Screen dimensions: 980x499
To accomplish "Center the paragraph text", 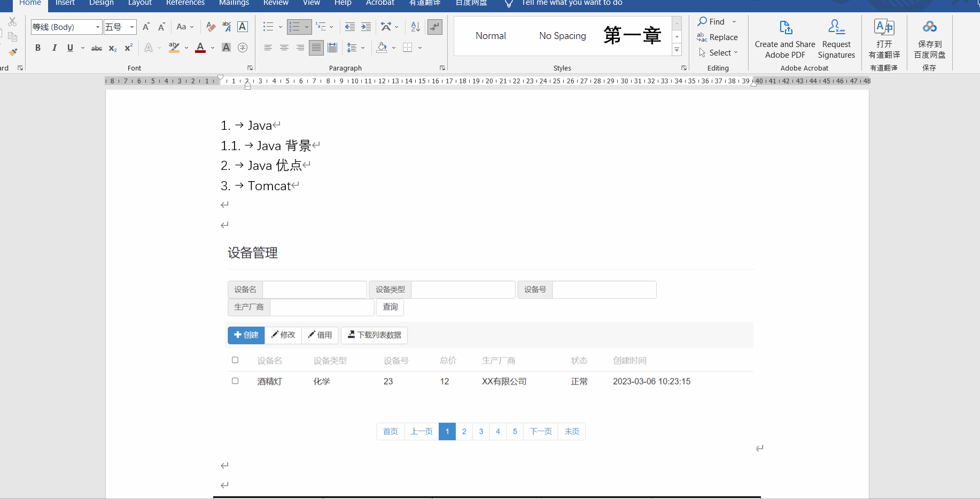I will [x=284, y=48].
